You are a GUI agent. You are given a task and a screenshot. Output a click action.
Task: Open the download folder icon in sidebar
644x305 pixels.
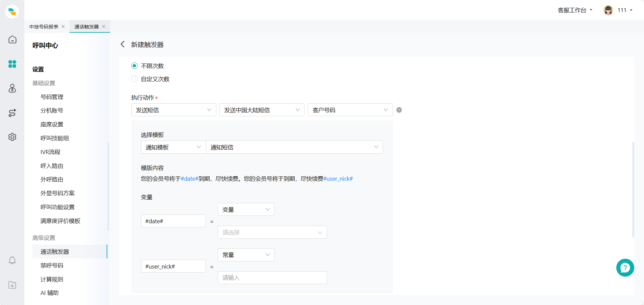12,285
